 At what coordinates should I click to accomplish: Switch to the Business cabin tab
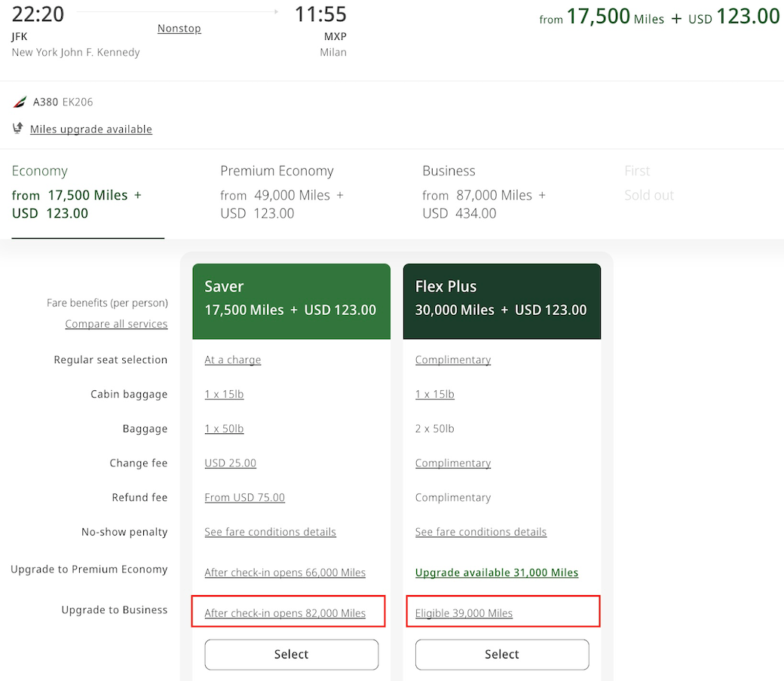click(x=483, y=192)
